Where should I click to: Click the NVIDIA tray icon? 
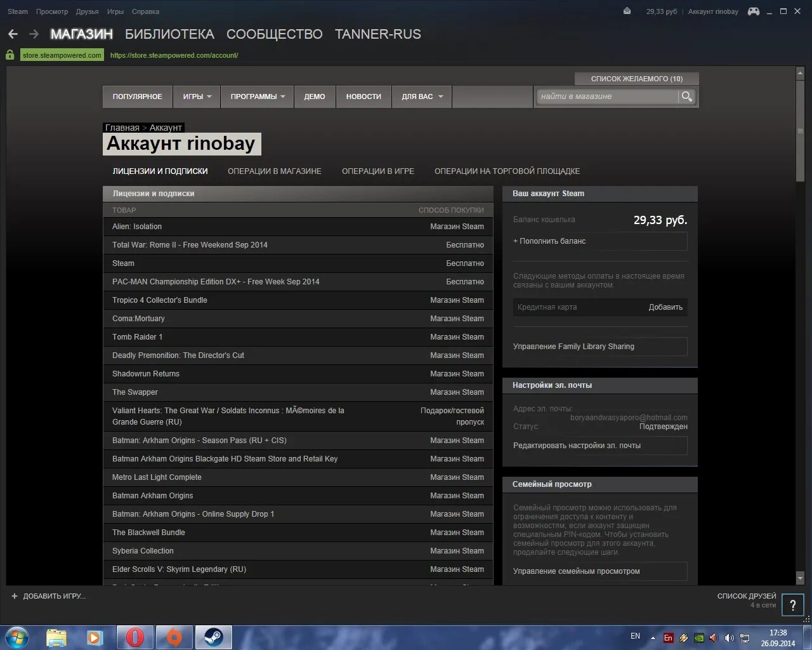tap(698, 638)
